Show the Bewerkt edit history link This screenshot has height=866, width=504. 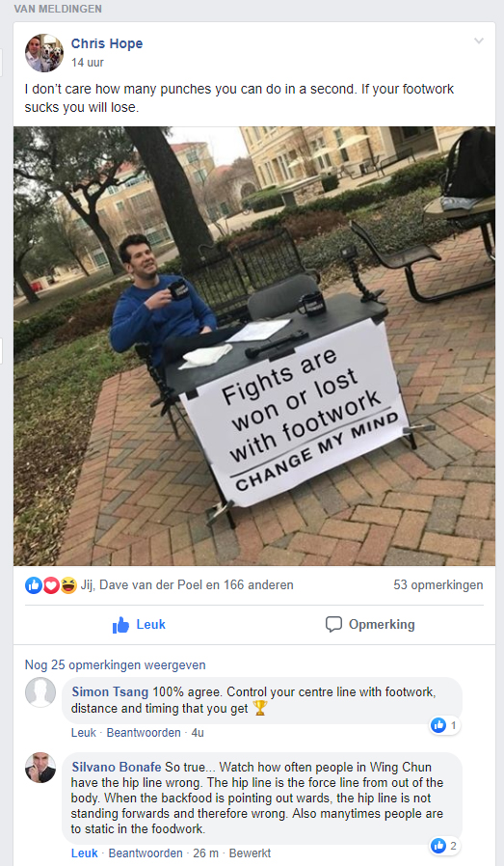(250, 853)
